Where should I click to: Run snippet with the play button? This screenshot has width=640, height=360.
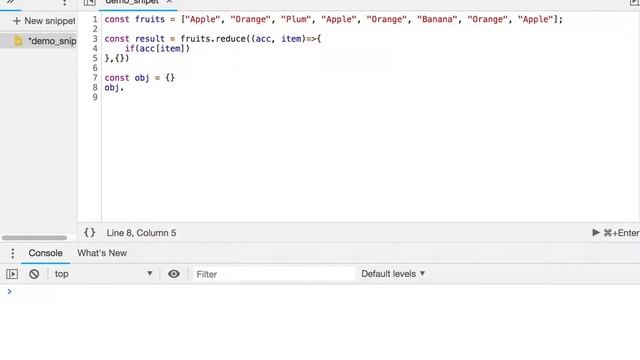(x=596, y=233)
